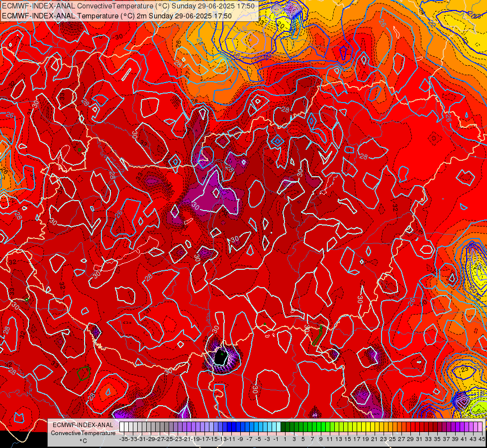Click the ConvectiveTemperature title line in the header

pyautogui.click(x=128, y=6)
